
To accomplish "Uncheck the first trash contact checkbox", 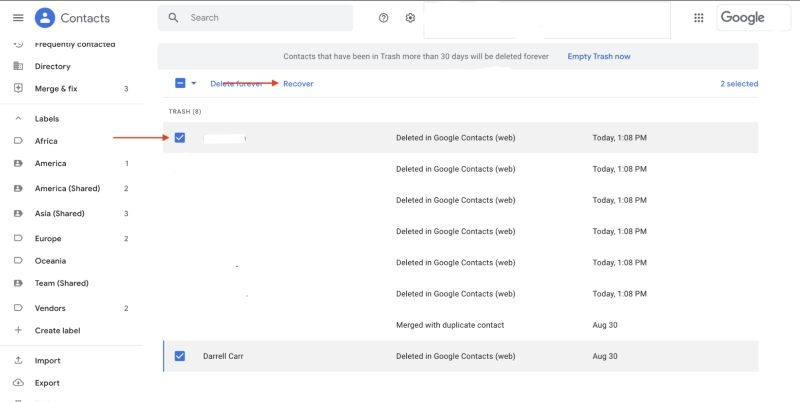I will [x=180, y=137].
